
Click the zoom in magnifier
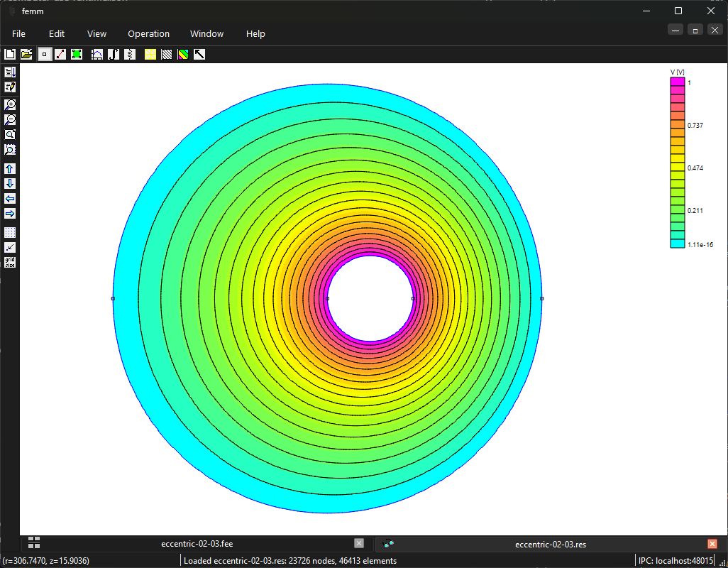(x=10, y=104)
